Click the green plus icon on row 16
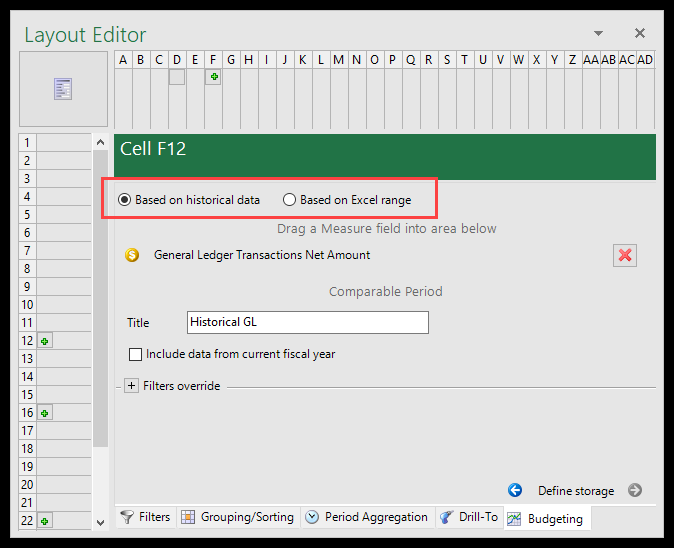This screenshot has height=548, width=674. pyautogui.click(x=44, y=413)
